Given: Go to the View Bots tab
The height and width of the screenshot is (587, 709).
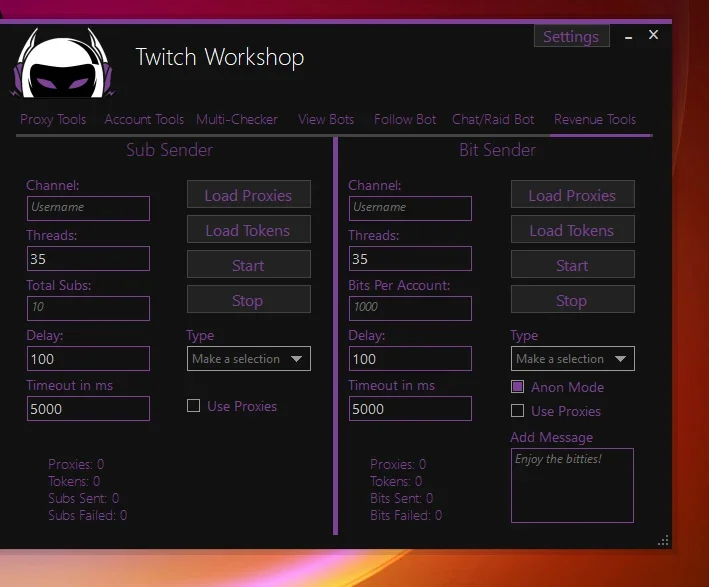Looking at the screenshot, I should click(x=326, y=119).
